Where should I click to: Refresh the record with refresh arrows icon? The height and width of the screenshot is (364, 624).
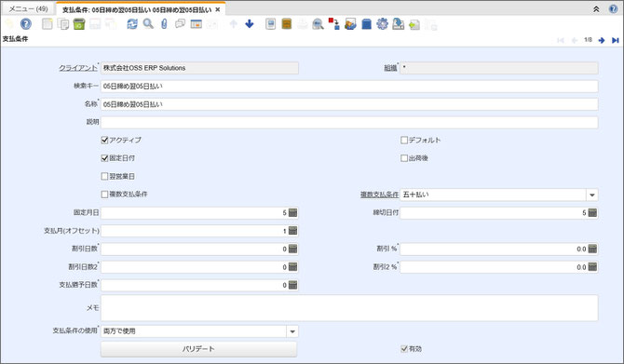(x=132, y=24)
